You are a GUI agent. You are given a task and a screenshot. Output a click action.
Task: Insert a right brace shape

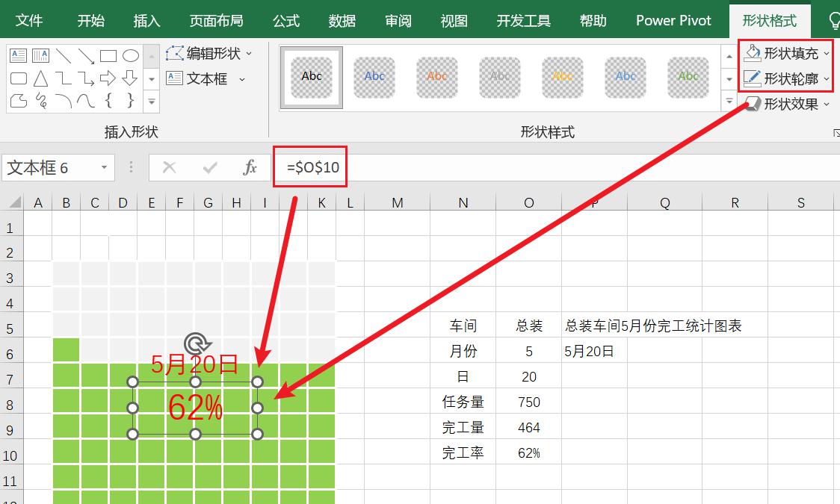click(x=130, y=100)
